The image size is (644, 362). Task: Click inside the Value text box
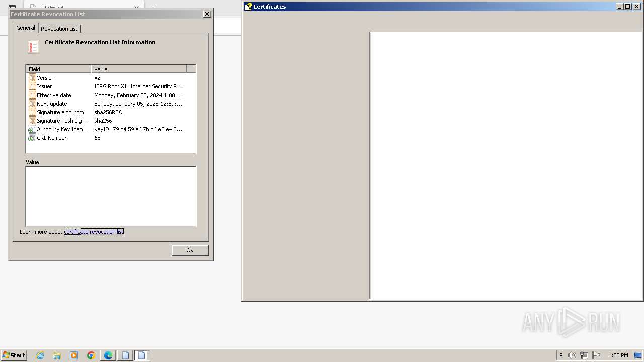[x=111, y=197]
